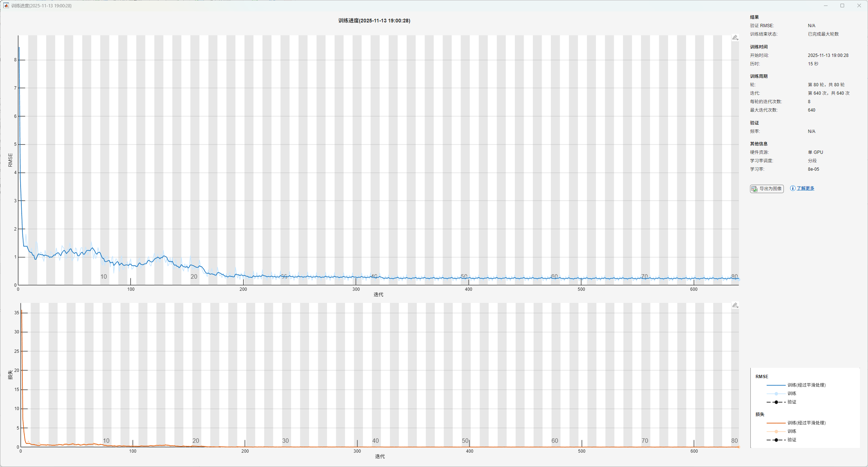Close the training progress window
This screenshot has height=467, width=868.
[x=859, y=6]
